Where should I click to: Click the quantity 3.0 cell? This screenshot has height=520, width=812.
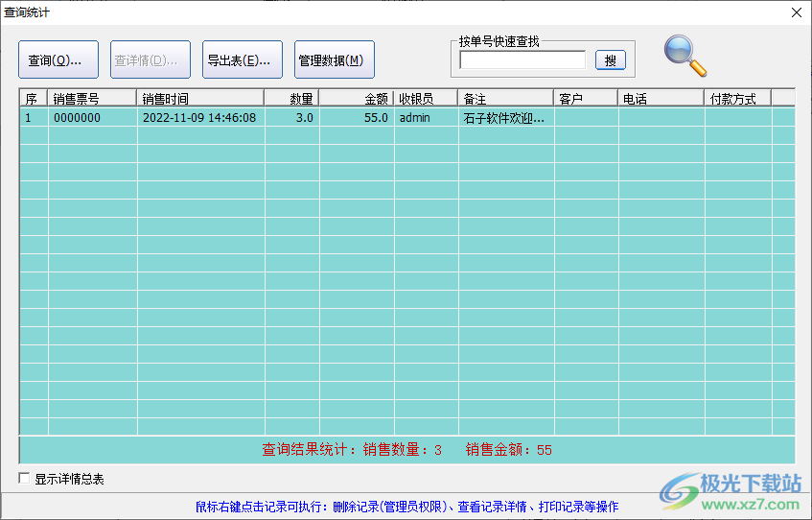coord(292,118)
